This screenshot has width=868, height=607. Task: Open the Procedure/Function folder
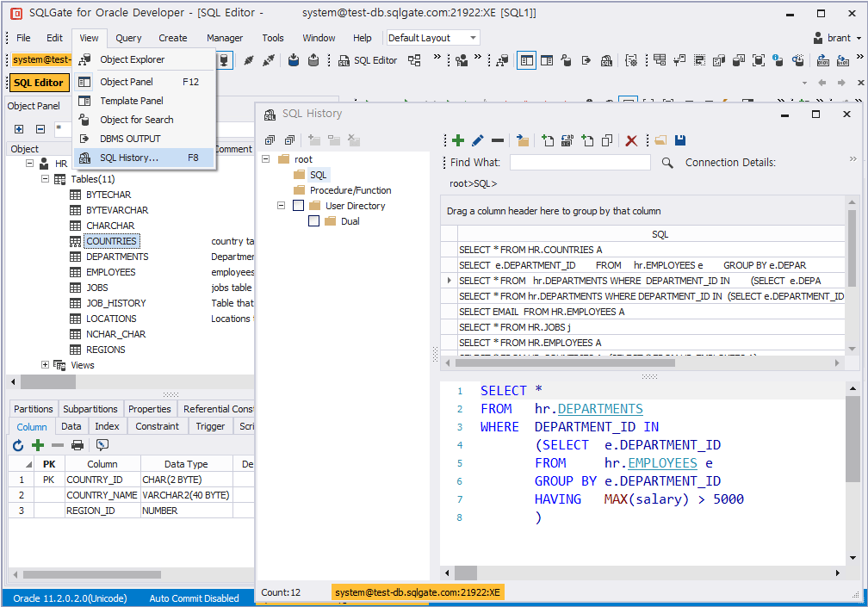[350, 190]
